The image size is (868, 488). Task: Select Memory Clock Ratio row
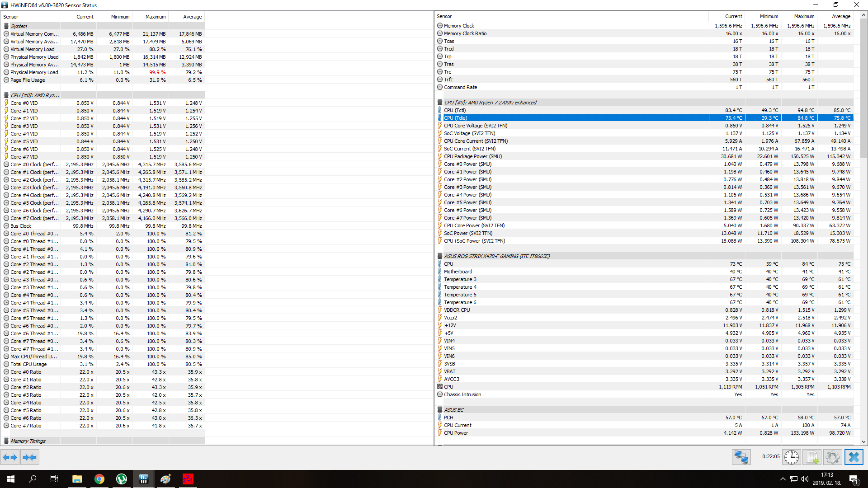click(644, 33)
